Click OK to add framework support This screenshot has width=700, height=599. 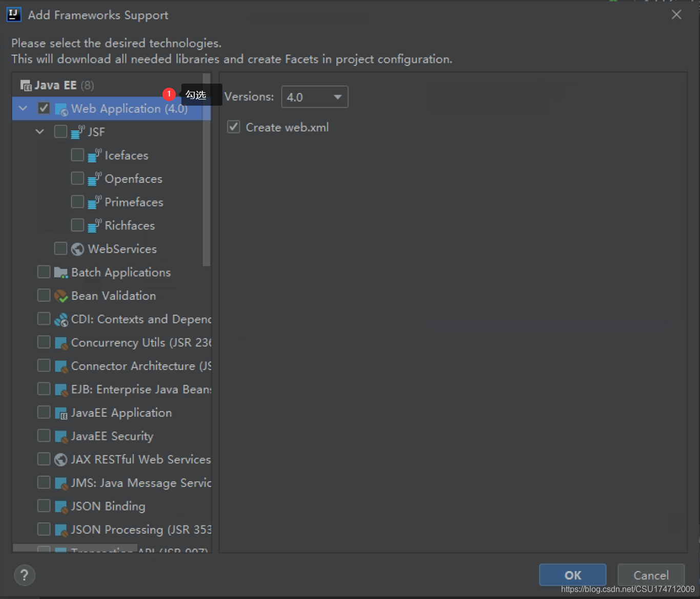pyautogui.click(x=573, y=575)
